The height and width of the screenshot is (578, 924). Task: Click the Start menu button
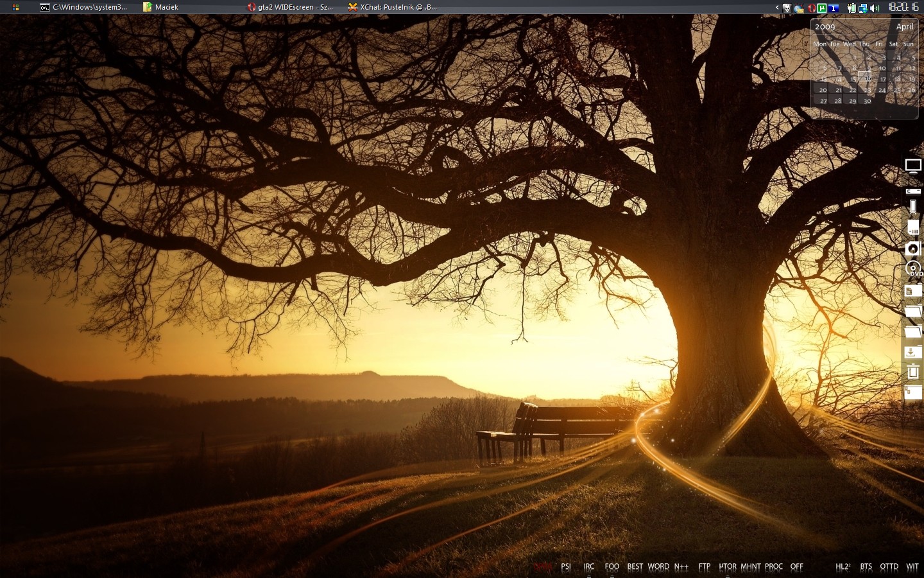tap(15, 7)
